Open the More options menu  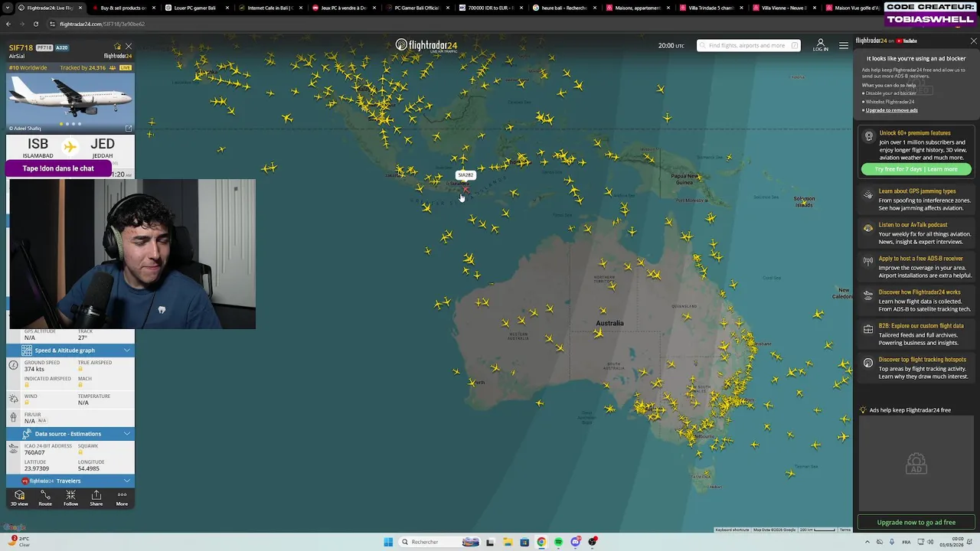(x=122, y=498)
